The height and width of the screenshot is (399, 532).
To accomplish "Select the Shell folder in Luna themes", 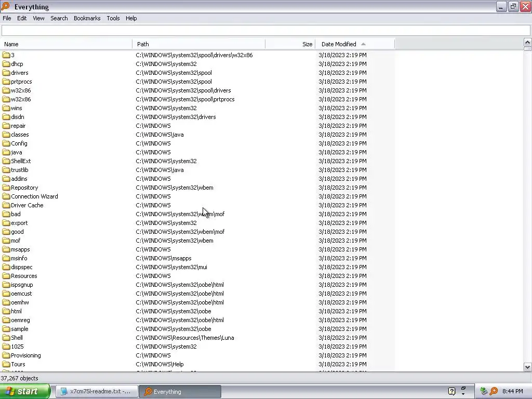I will [x=17, y=338].
